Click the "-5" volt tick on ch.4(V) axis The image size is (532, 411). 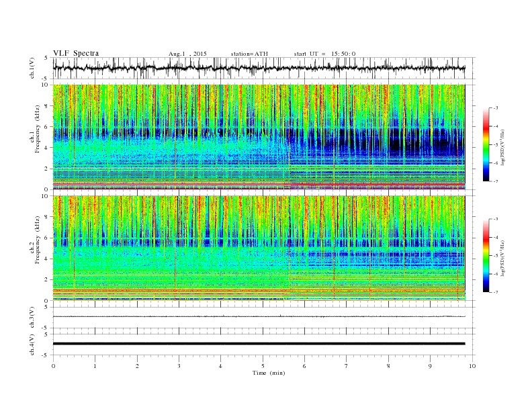46,355
